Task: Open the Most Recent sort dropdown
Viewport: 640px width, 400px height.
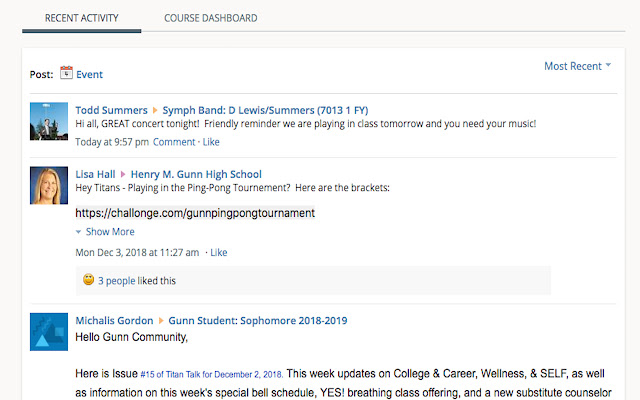Action: [577, 66]
